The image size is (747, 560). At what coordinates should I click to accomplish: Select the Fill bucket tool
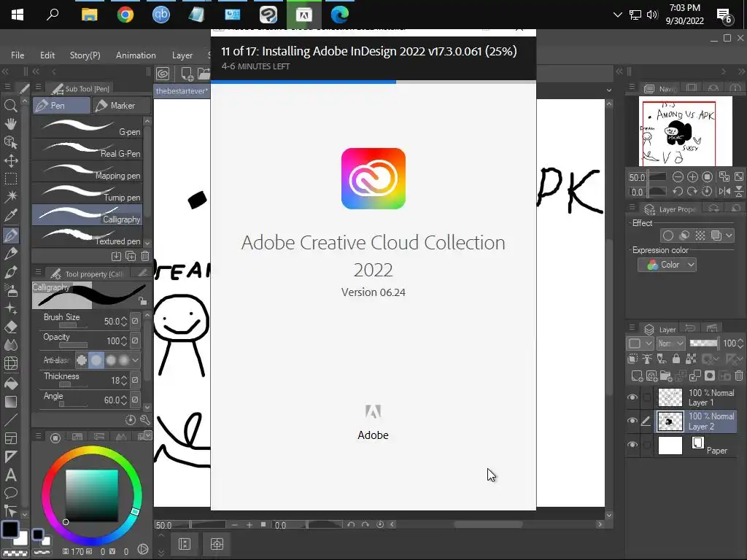10,384
